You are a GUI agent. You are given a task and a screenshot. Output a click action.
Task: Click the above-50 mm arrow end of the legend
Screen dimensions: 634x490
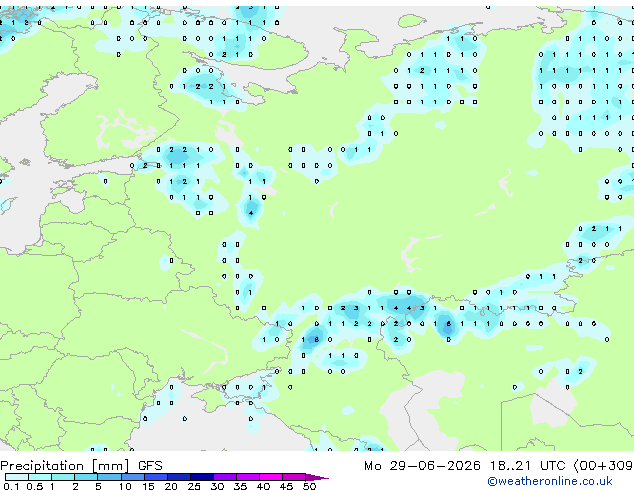[x=317, y=477]
